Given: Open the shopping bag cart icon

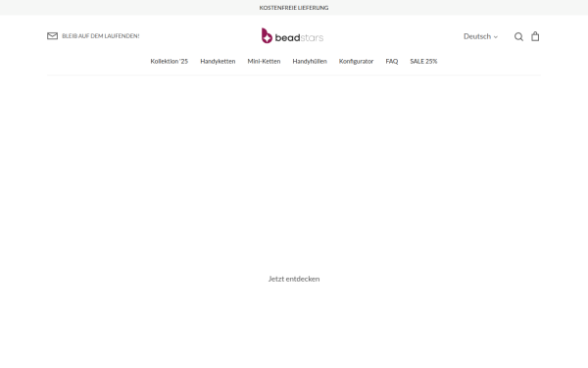Looking at the screenshot, I should (x=535, y=36).
